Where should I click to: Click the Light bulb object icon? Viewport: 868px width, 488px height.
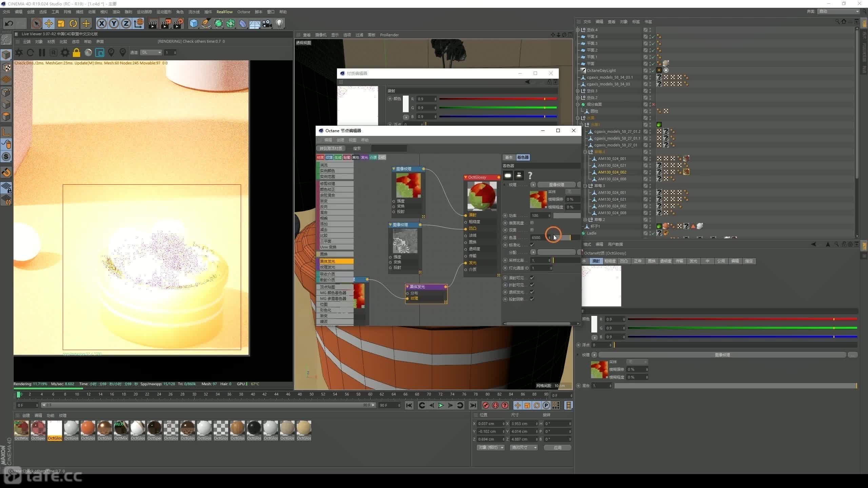click(x=279, y=23)
